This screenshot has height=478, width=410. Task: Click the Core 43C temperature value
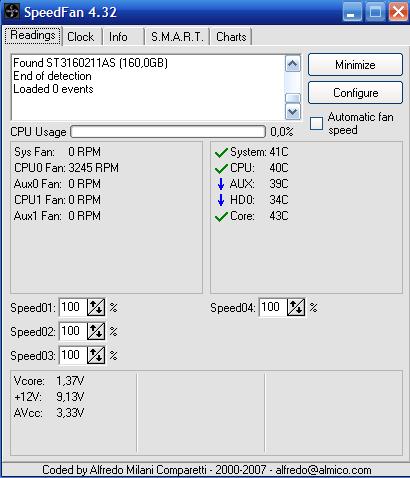(279, 216)
